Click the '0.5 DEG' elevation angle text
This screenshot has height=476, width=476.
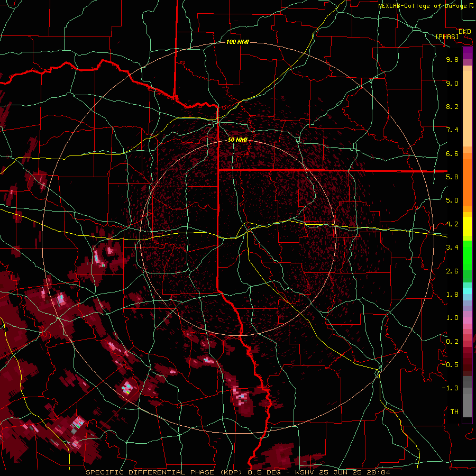(x=264, y=472)
